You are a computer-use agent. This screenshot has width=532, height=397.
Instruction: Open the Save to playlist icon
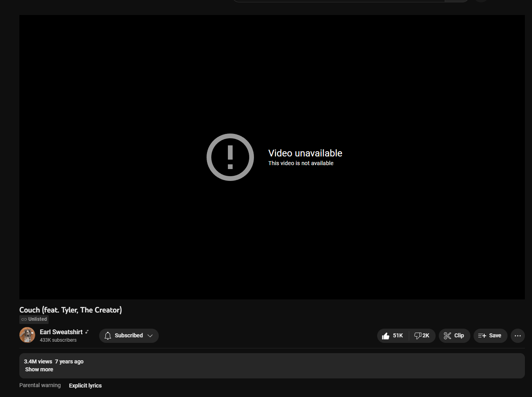(x=481, y=335)
